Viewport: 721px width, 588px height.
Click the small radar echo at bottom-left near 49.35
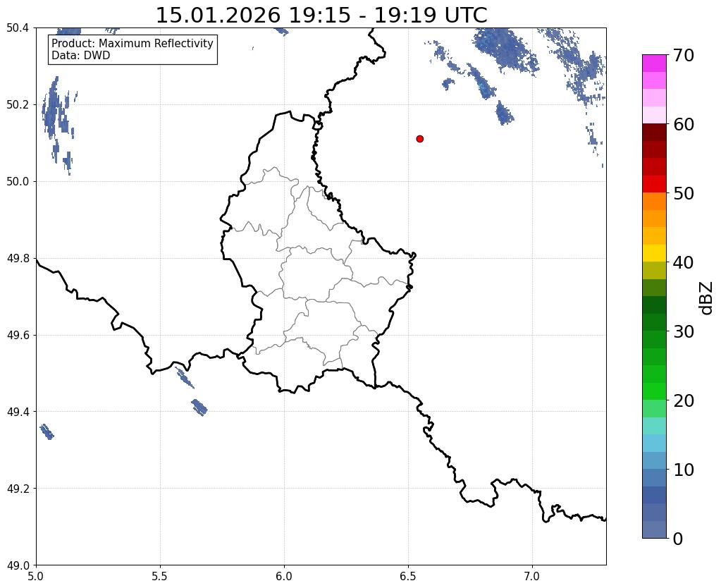47,431
